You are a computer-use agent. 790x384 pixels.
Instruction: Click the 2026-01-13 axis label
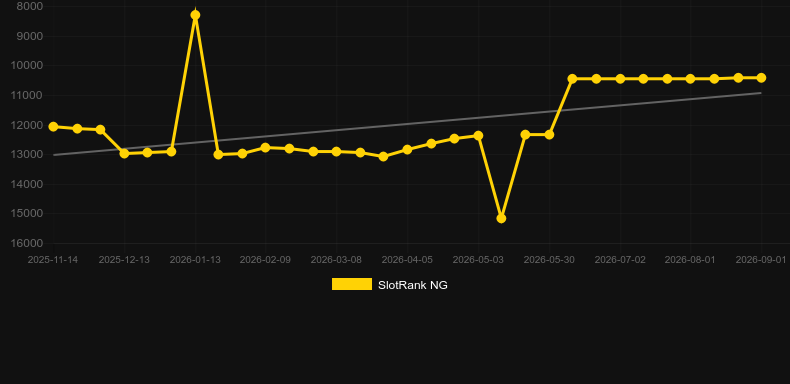pyautogui.click(x=195, y=260)
